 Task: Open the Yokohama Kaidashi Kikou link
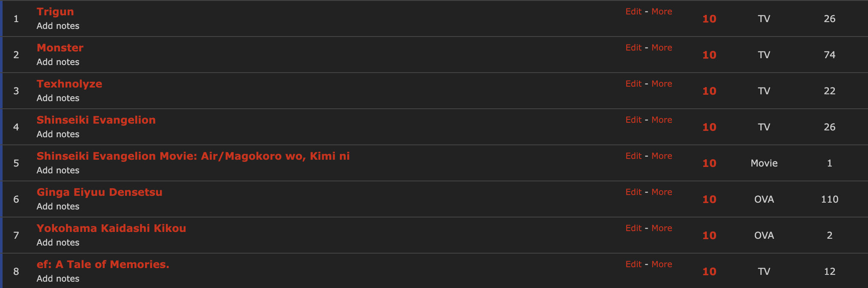tap(111, 229)
